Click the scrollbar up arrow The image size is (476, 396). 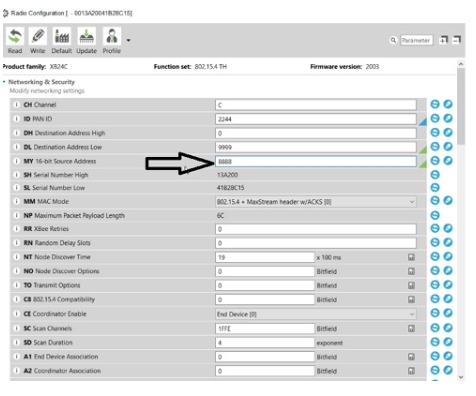coord(461,64)
